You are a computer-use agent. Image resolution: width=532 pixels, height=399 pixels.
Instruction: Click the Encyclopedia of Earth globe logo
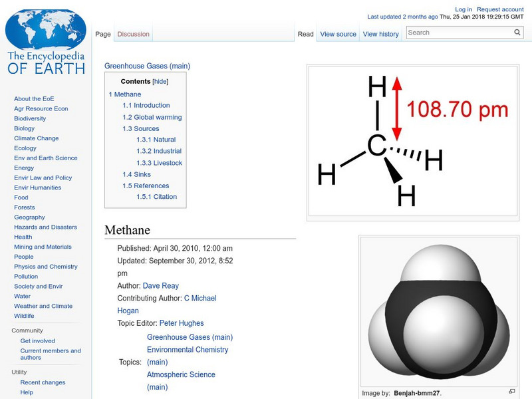click(x=46, y=39)
